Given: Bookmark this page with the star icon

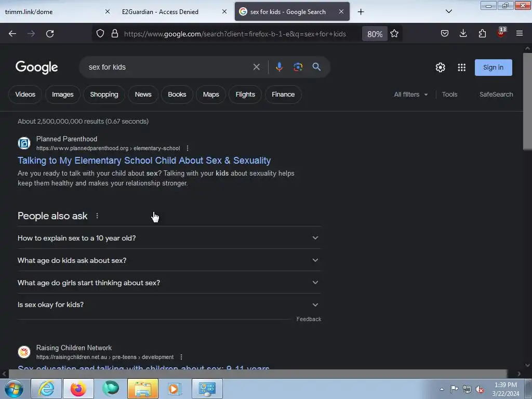Looking at the screenshot, I should pyautogui.click(x=394, y=34).
